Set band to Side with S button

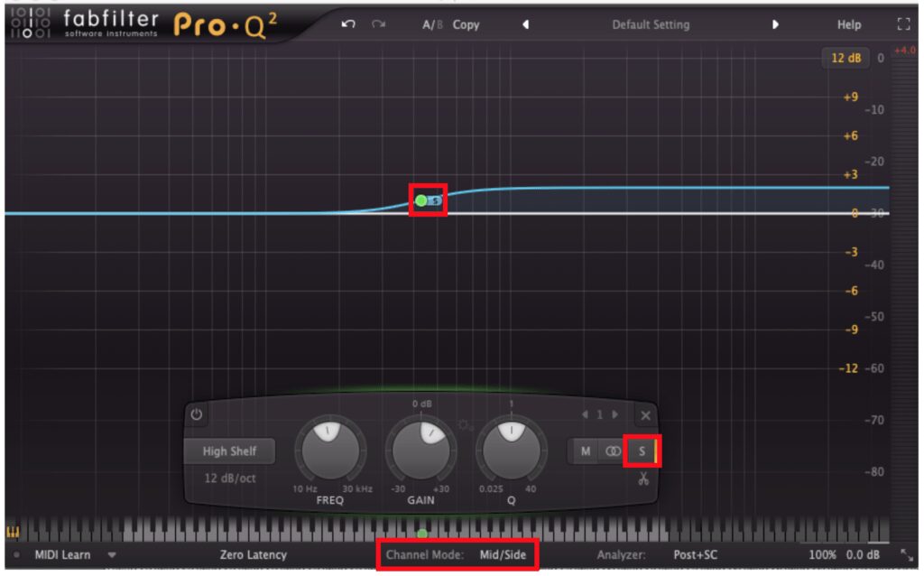coord(642,451)
